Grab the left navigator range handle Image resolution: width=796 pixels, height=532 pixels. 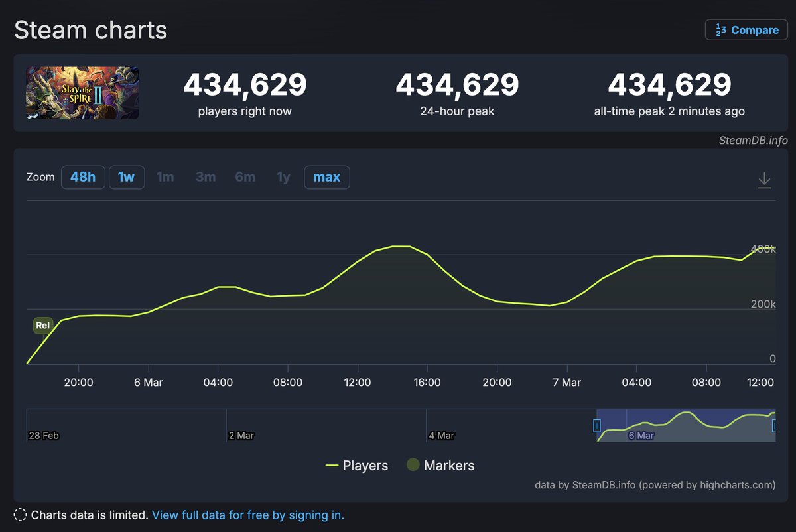[597, 426]
